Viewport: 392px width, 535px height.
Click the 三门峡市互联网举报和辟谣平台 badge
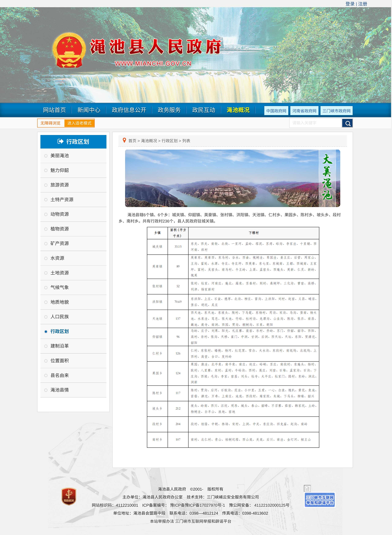point(319,500)
